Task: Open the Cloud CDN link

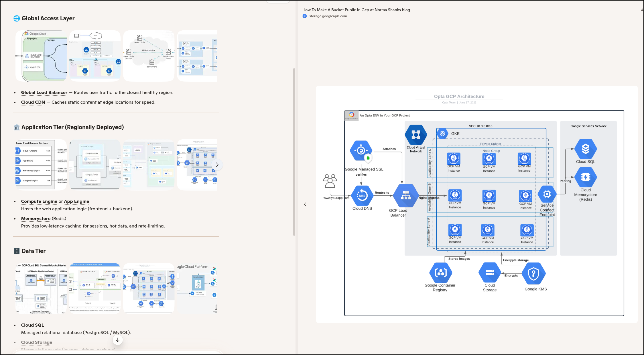Action: point(33,102)
